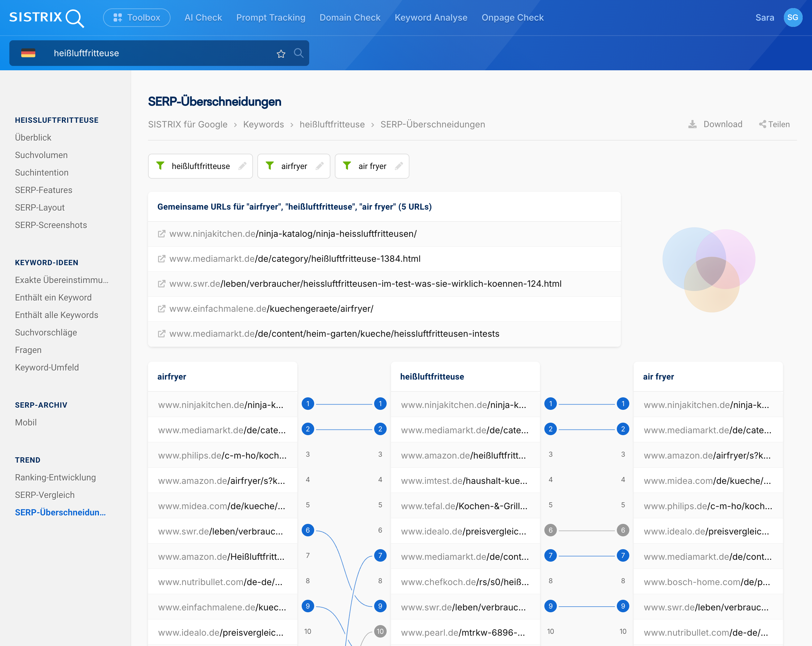Select SERP-Überschneidungen in the sidebar
This screenshot has width=812, height=646.
point(60,513)
